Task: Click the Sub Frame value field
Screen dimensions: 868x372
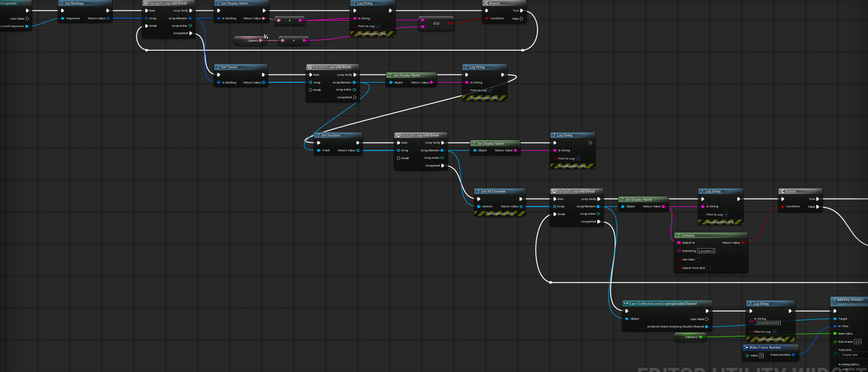Action: (x=857, y=342)
